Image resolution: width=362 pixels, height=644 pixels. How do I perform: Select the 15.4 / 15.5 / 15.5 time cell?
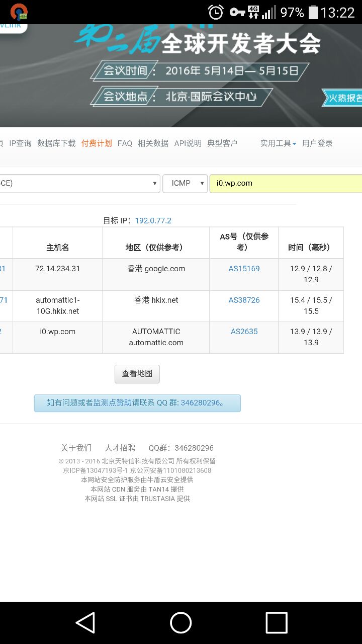311,306
